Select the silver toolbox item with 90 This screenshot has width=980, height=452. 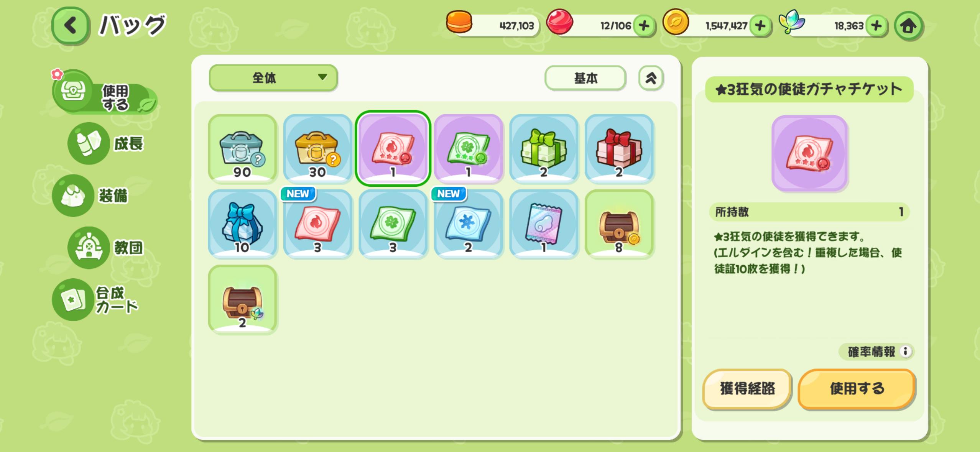point(242,148)
